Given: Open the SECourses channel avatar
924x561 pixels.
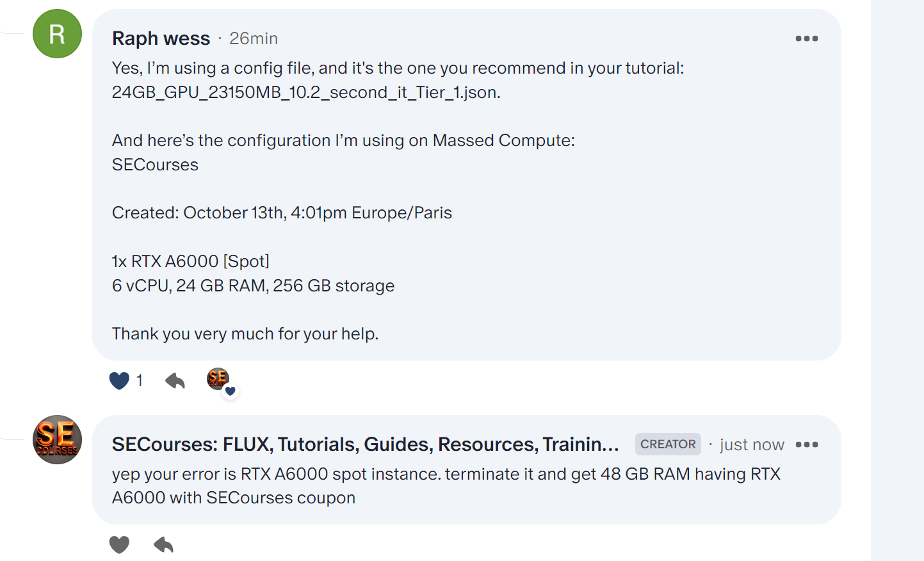Looking at the screenshot, I should pyautogui.click(x=57, y=440).
